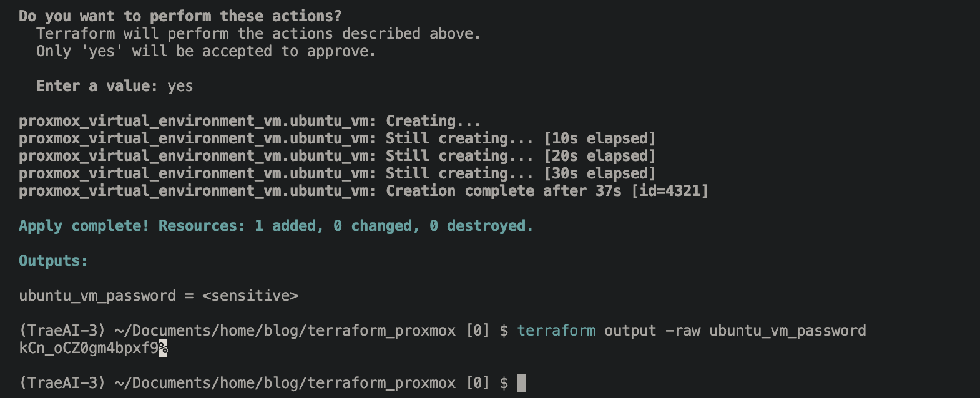The image size is (980, 398).
Task: Click the '[20s elapsed]' status text
Action: pyautogui.click(x=600, y=156)
